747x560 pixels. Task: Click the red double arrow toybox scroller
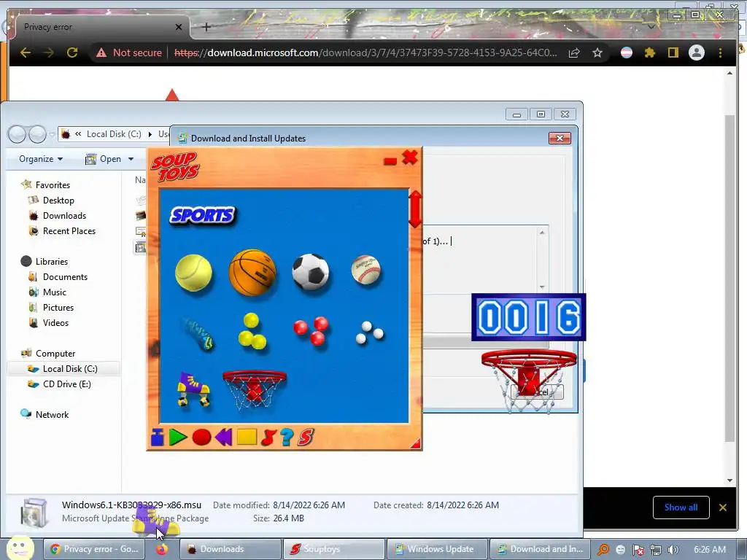pyautogui.click(x=415, y=209)
